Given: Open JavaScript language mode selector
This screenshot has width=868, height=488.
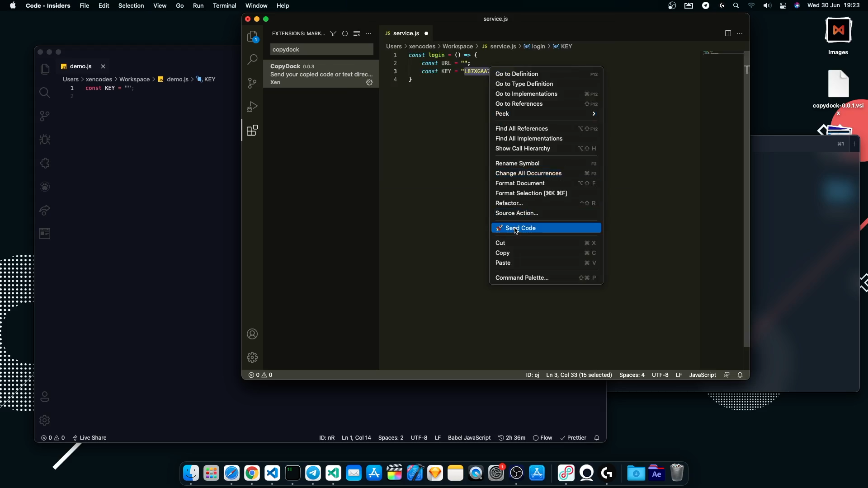Looking at the screenshot, I should pos(702,375).
